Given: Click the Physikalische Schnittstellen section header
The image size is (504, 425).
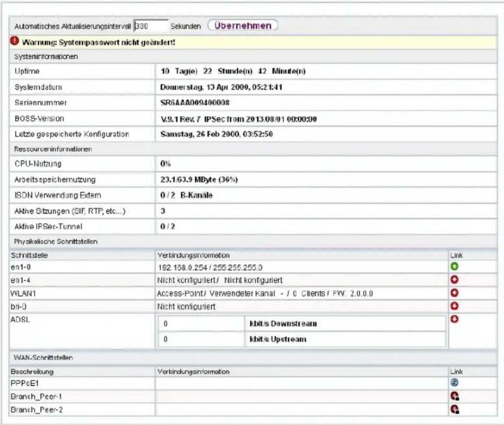Looking at the screenshot, I should click(x=56, y=241).
